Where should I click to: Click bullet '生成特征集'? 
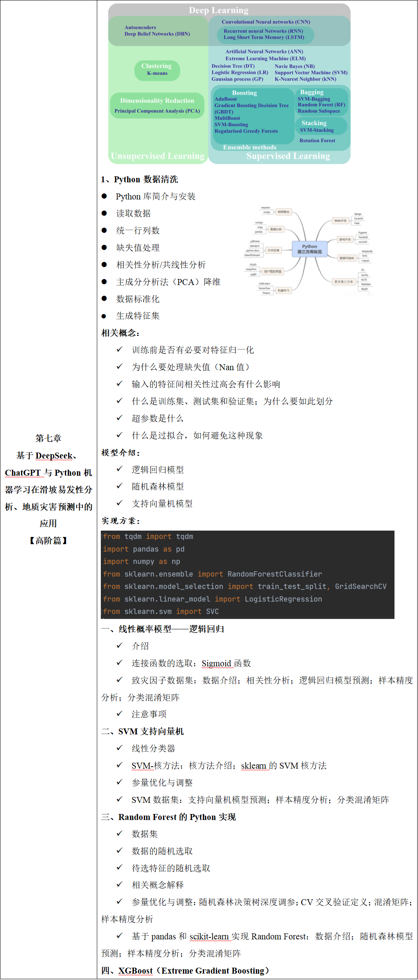pyautogui.click(x=137, y=316)
